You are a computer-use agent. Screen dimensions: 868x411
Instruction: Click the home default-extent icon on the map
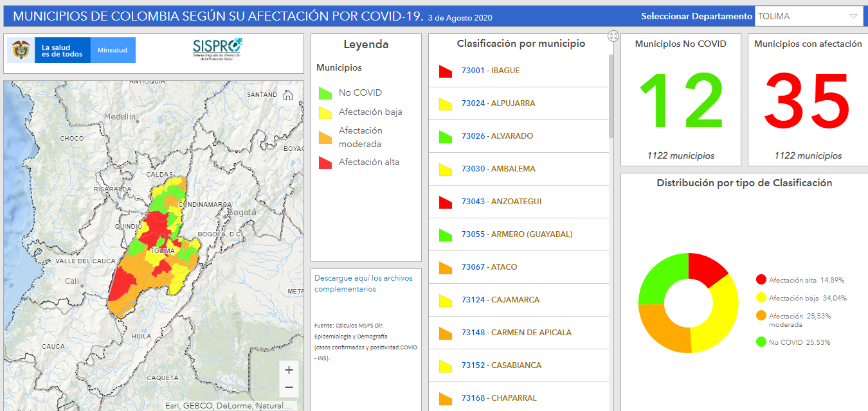(288, 94)
